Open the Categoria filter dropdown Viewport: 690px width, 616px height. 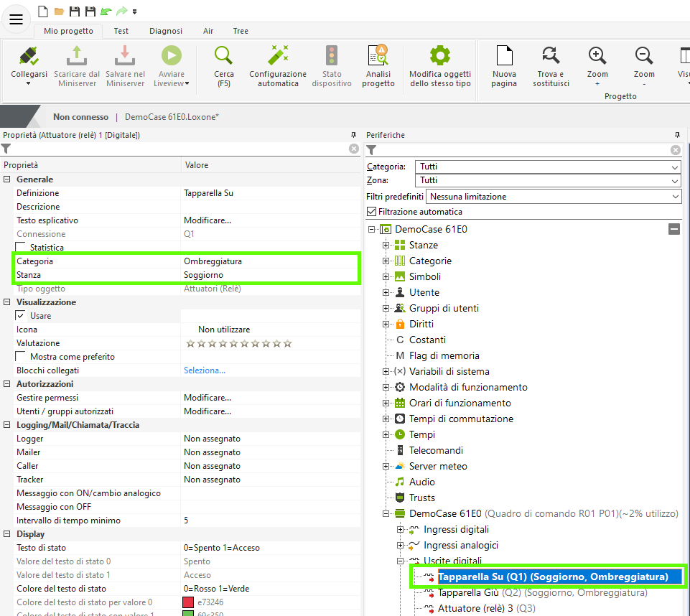548,167
